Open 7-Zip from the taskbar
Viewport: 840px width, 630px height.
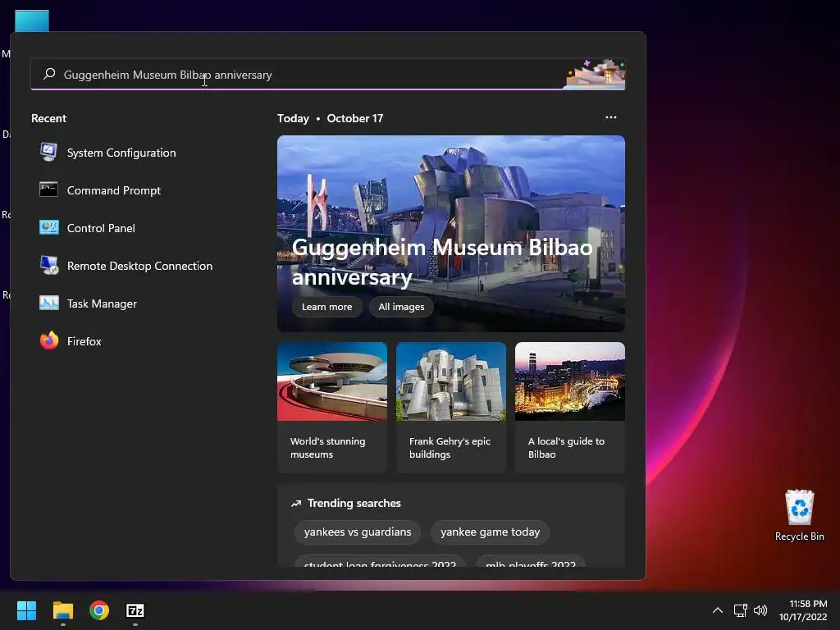[135, 610]
